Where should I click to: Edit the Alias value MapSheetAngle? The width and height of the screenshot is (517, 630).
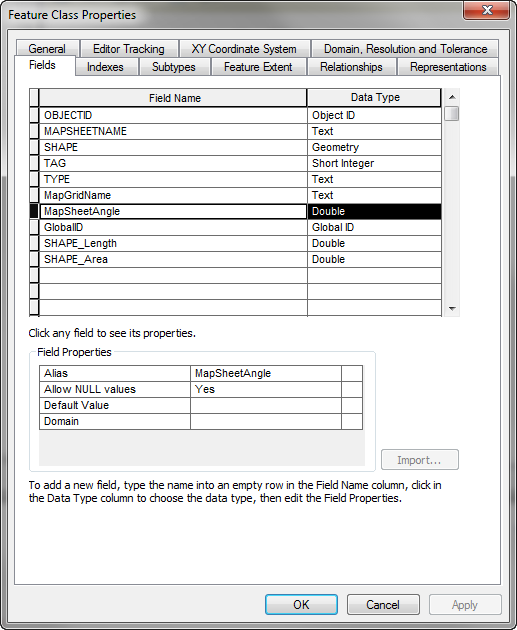click(266, 373)
